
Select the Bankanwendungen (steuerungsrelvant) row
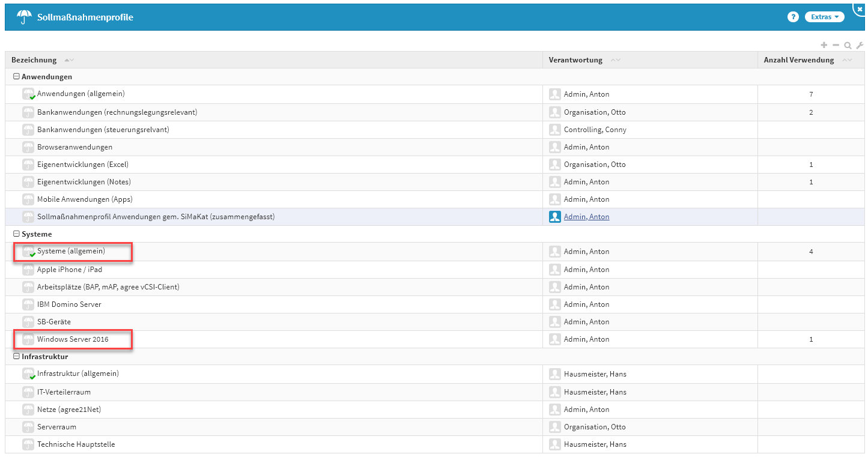(435, 130)
